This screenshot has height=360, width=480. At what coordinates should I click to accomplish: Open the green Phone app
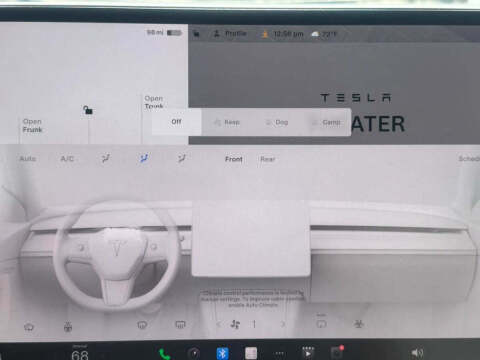pos(165,354)
